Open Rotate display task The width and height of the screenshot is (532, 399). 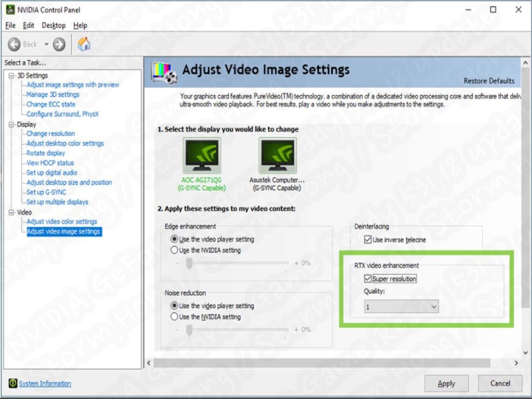click(x=45, y=153)
